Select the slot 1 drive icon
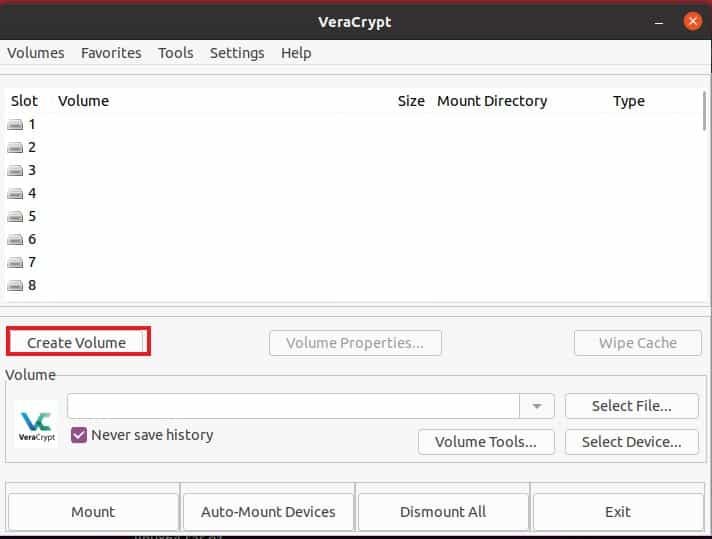This screenshot has width=712, height=539. (15, 124)
